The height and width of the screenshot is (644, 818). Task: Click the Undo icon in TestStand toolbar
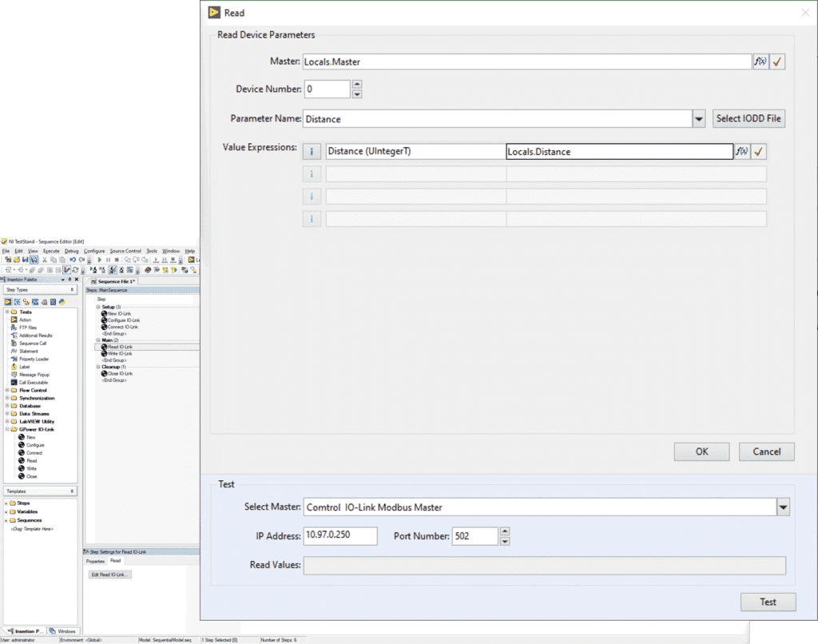[x=73, y=260]
